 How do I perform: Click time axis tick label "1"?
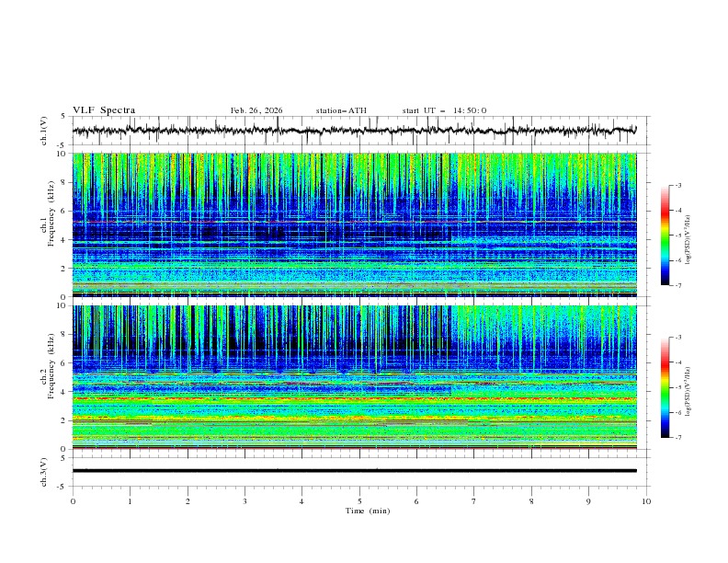(130, 501)
